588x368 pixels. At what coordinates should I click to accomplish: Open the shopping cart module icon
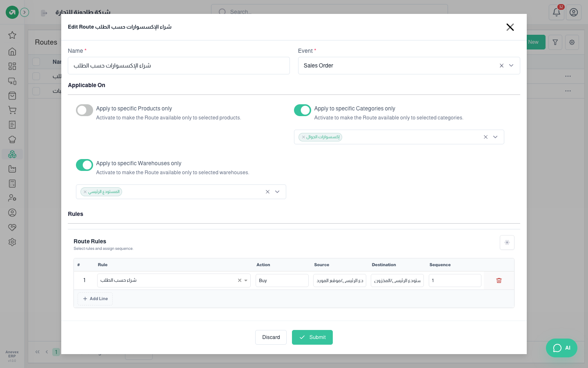[x=12, y=110]
